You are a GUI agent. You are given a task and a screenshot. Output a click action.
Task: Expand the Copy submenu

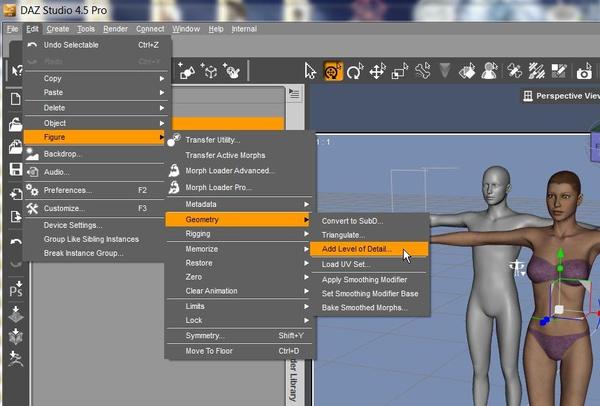[96, 78]
